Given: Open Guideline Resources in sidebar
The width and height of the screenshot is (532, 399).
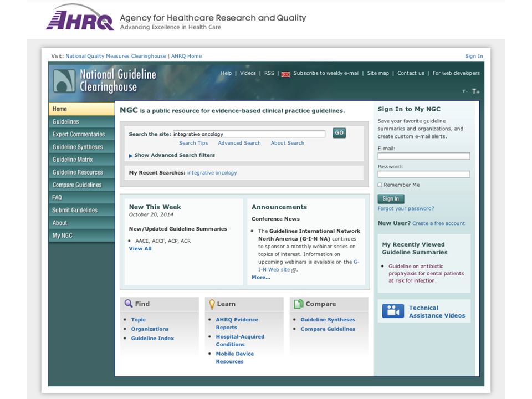Looking at the screenshot, I should (x=81, y=172).
